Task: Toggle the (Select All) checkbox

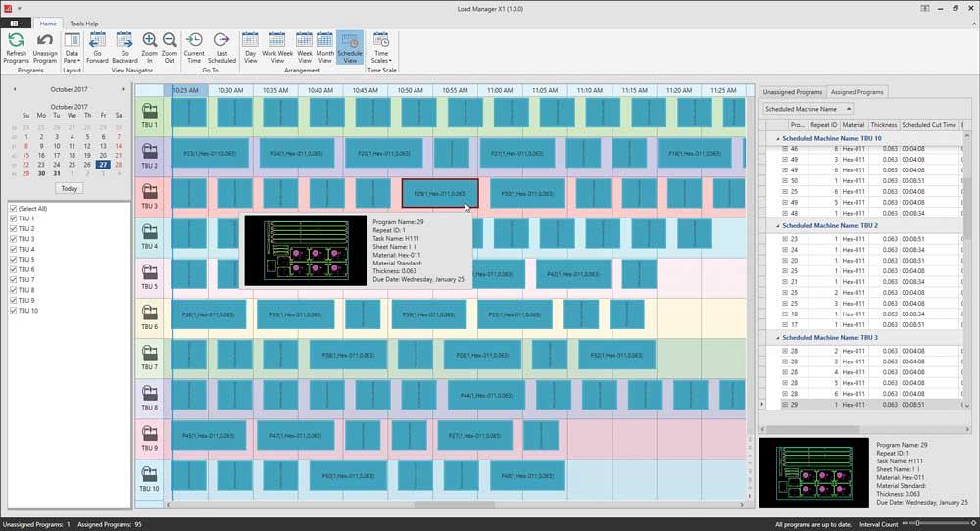Action: click(12, 208)
